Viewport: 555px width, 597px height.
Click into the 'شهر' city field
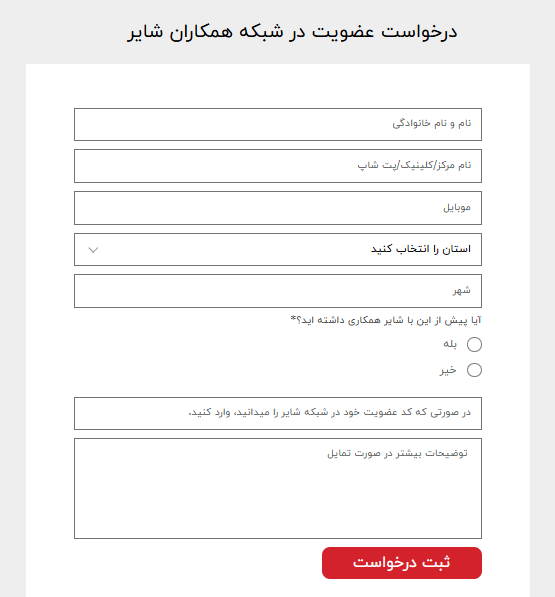coord(278,291)
